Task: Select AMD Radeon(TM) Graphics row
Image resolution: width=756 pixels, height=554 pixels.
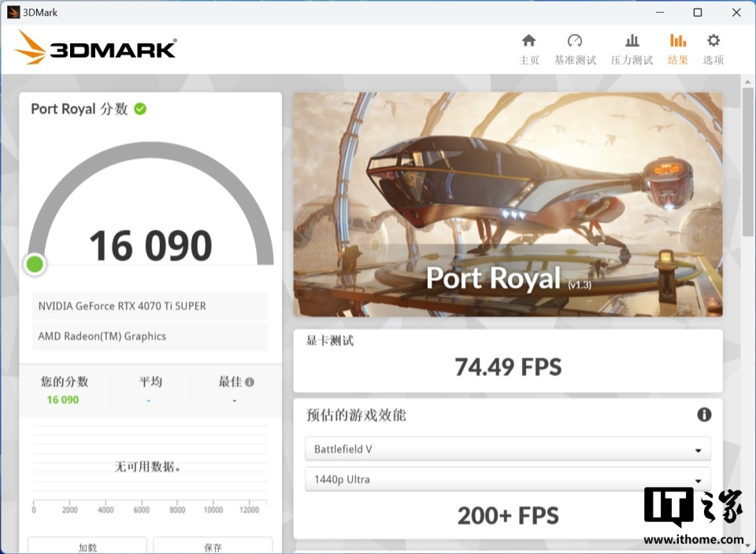Action: click(x=150, y=336)
